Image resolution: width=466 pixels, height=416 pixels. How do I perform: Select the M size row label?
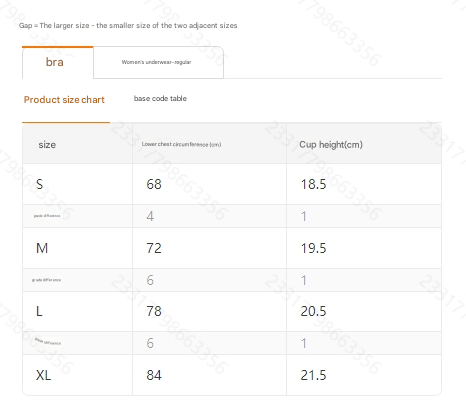coord(42,248)
